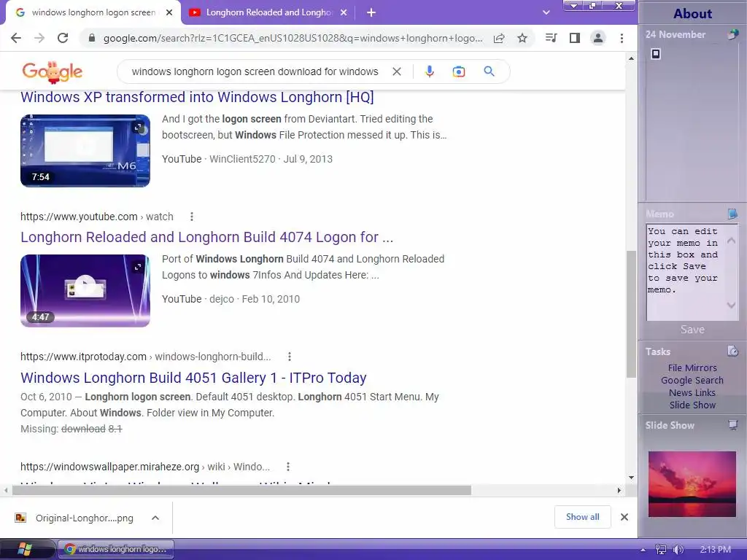Image resolution: width=747 pixels, height=560 pixels.
Task: Click the sidebar Tasks panel icon
Action: coord(732,351)
